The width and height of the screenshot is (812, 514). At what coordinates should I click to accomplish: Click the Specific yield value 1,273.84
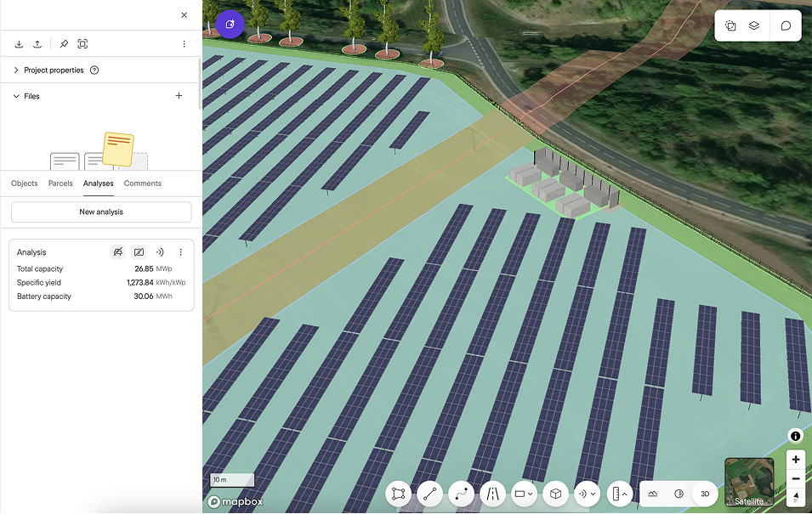click(x=139, y=283)
